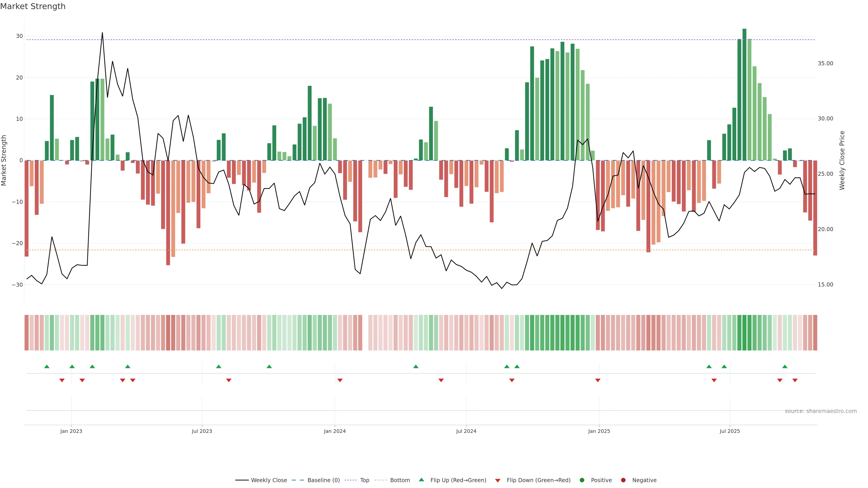Click the green Flip Up triangle legend icon
Image resolution: width=868 pixels, height=488 pixels.
421,480
